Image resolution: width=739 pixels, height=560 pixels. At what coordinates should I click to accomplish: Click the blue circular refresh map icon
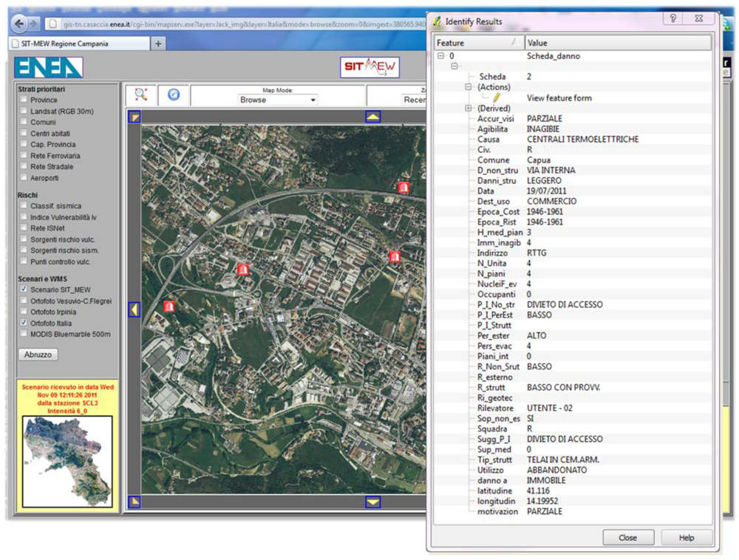coord(174,95)
